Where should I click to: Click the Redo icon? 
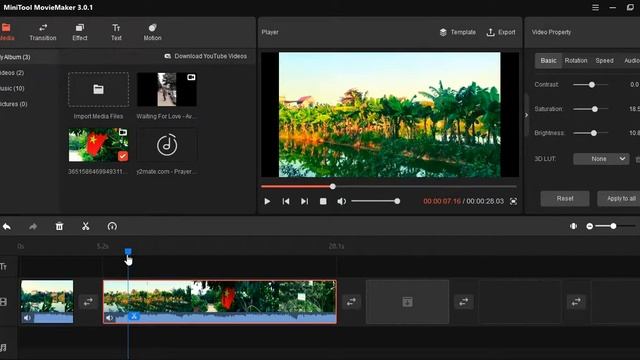(x=33, y=226)
